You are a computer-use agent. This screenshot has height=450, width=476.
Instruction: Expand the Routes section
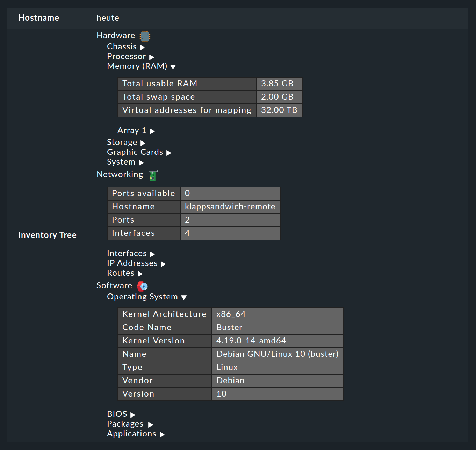click(140, 273)
